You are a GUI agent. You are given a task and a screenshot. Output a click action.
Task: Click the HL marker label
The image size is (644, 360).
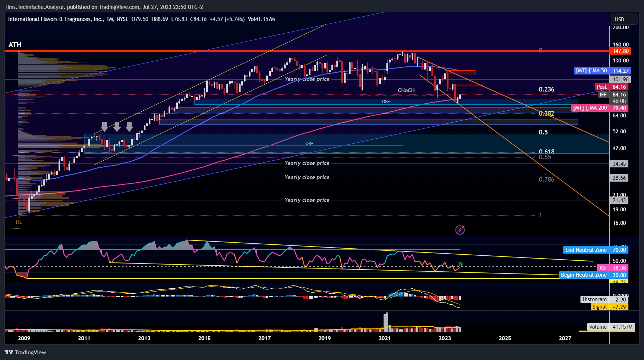tap(19, 222)
